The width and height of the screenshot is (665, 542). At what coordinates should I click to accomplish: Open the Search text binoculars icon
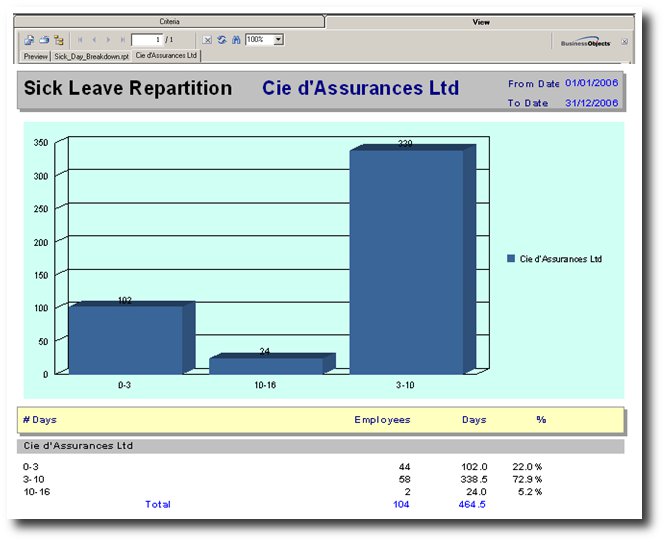236,40
